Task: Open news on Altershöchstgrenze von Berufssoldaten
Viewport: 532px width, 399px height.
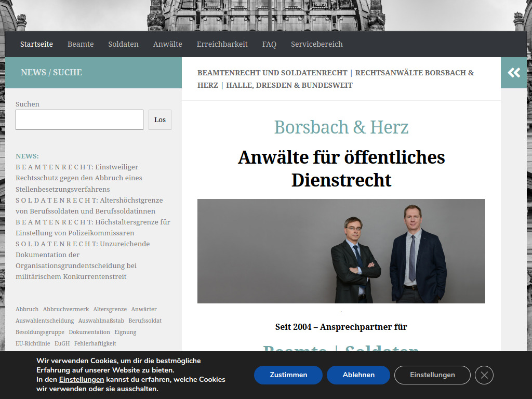Action: tap(89, 206)
